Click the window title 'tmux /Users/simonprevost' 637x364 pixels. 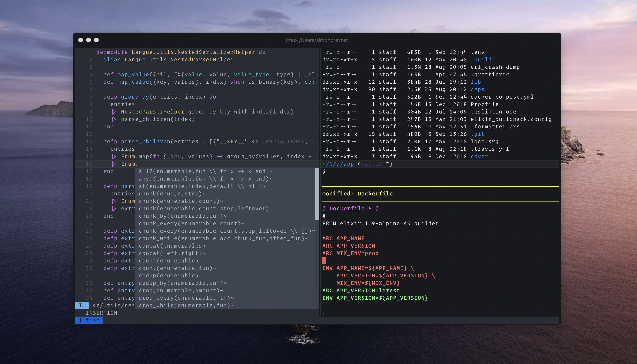(317, 40)
